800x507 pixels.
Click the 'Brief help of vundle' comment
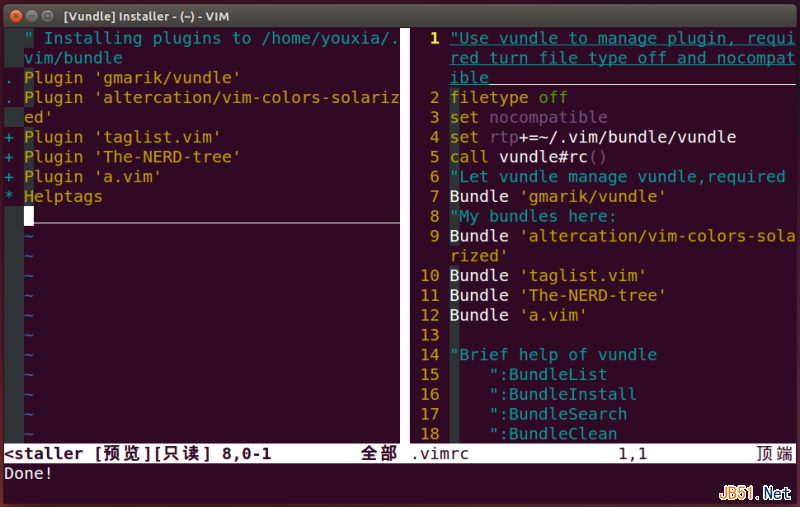[x=554, y=356]
